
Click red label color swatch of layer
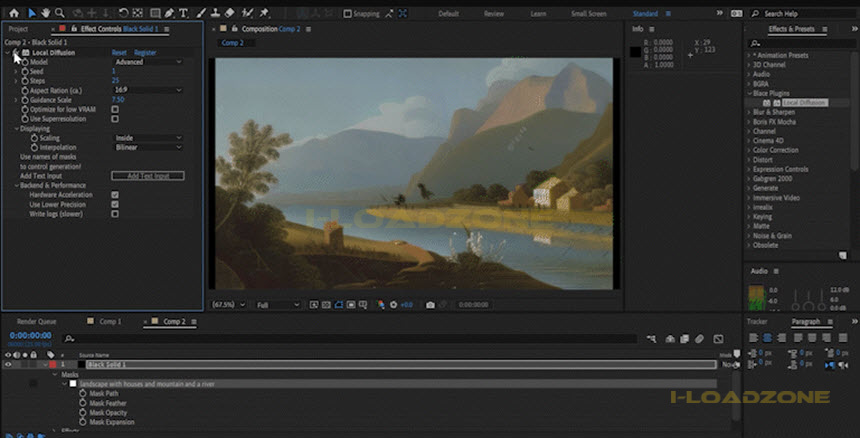coord(53,365)
